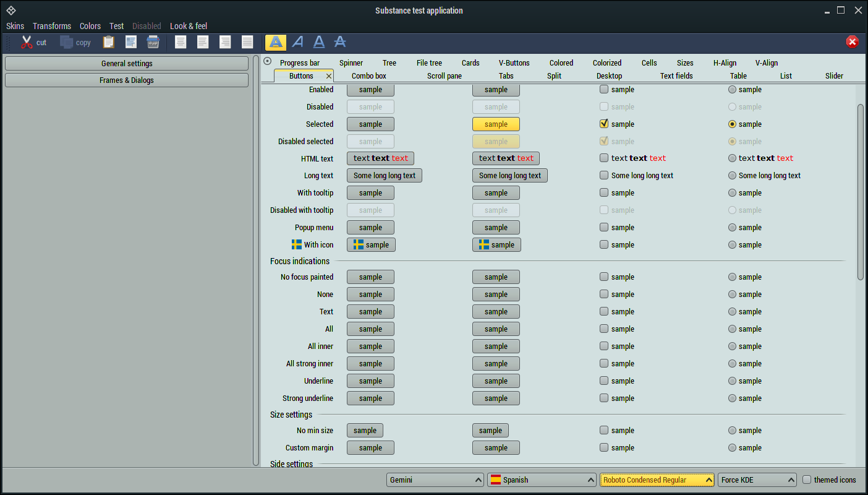Click the sample button with Swedish flag
Screen dimensions: 868x495
pos(370,244)
